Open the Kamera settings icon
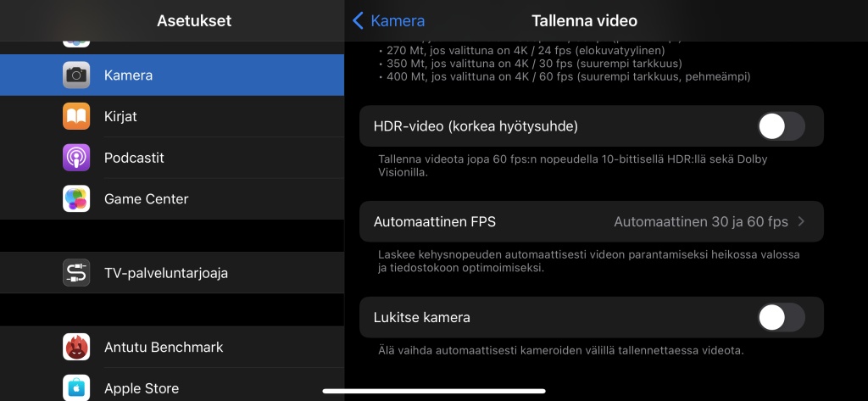This screenshot has height=401, width=868. point(76,75)
